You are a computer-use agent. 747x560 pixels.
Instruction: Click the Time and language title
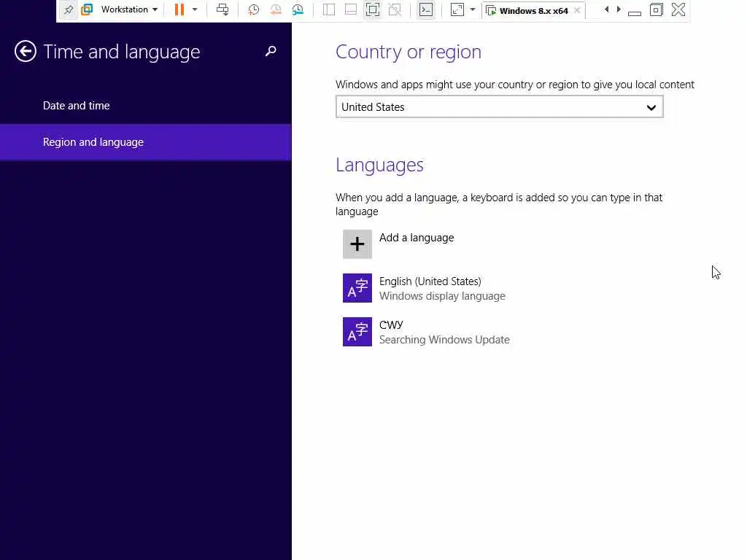coord(122,52)
